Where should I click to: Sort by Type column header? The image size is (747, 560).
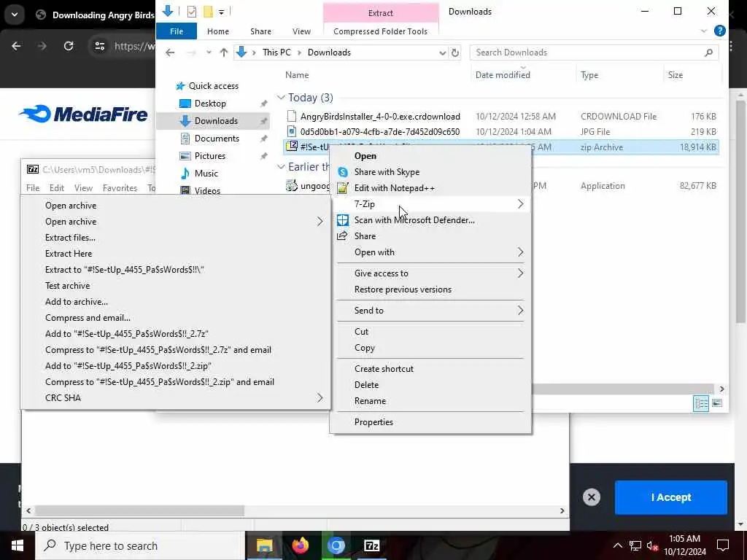[x=589, y=75]
